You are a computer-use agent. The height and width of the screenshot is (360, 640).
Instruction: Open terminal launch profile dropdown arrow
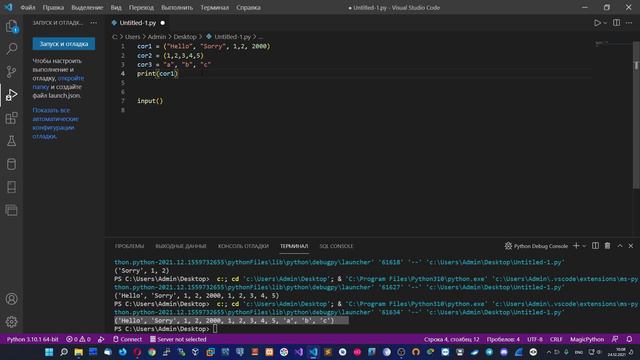click(584, 246)
